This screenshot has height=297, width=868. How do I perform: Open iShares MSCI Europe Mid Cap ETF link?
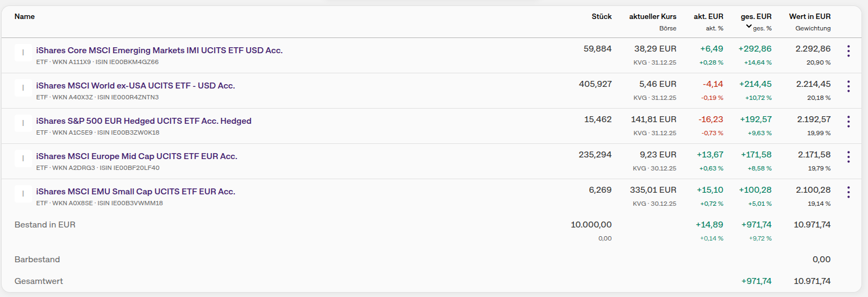tap(136, 156)
